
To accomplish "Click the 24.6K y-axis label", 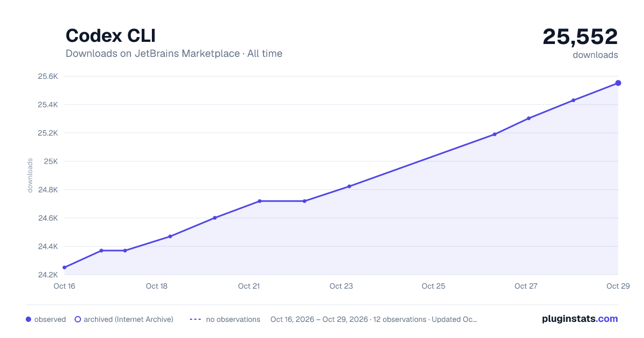I will coord(48,218).
